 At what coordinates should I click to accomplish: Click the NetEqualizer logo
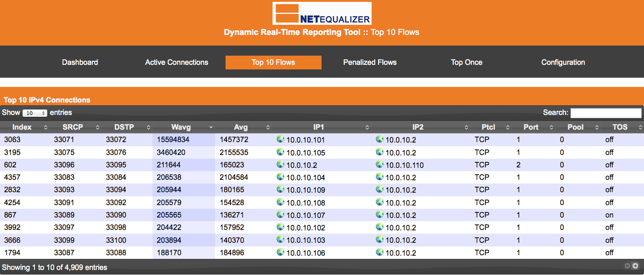(x=322, y=14)
